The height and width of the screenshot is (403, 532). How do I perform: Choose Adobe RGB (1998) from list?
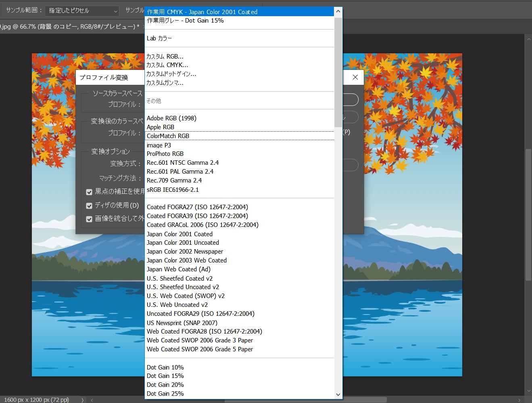pyautogui.click(x=171, y=118)
